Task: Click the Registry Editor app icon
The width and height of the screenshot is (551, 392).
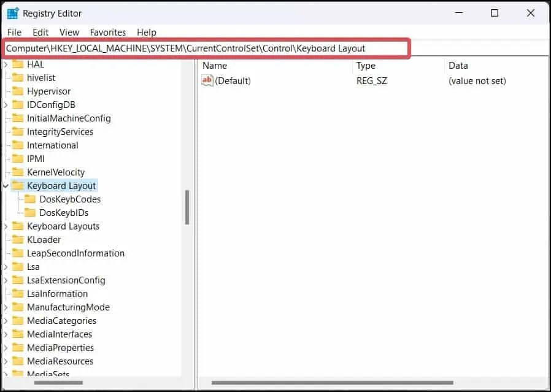Action: [x=13, y=13]
